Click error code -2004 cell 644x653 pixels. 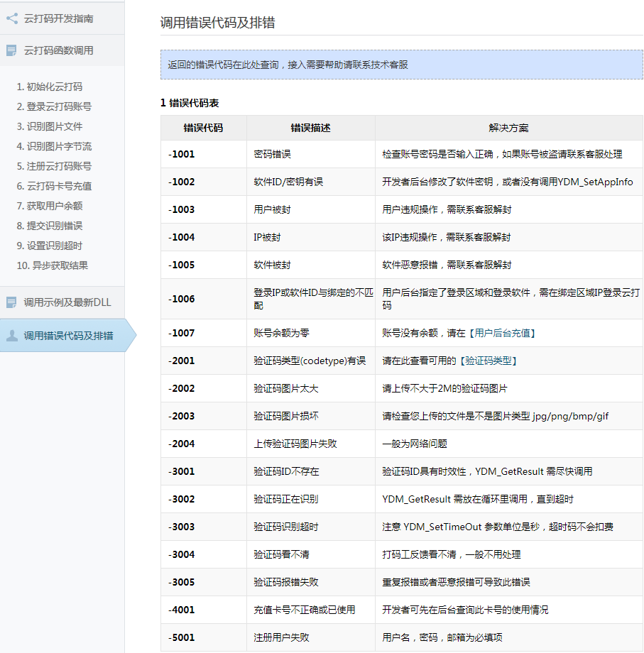[204, 444]
